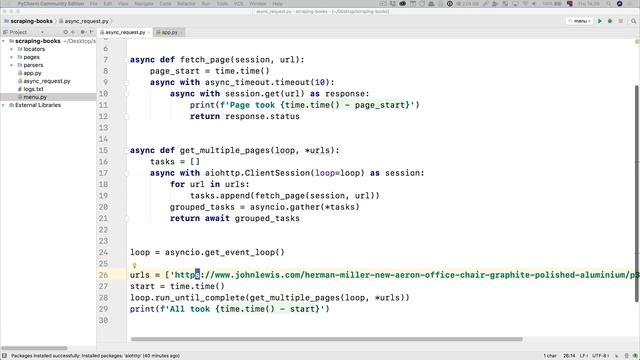
Task: Click macOS Spotlight search icon in menu bar
Action: [608, 4]
